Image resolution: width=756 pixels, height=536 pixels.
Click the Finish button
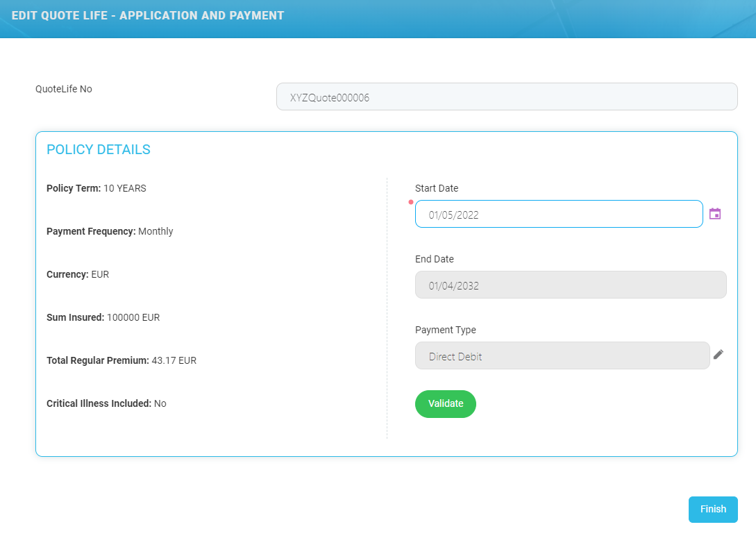pyautogui.click(x=713, y=509)
